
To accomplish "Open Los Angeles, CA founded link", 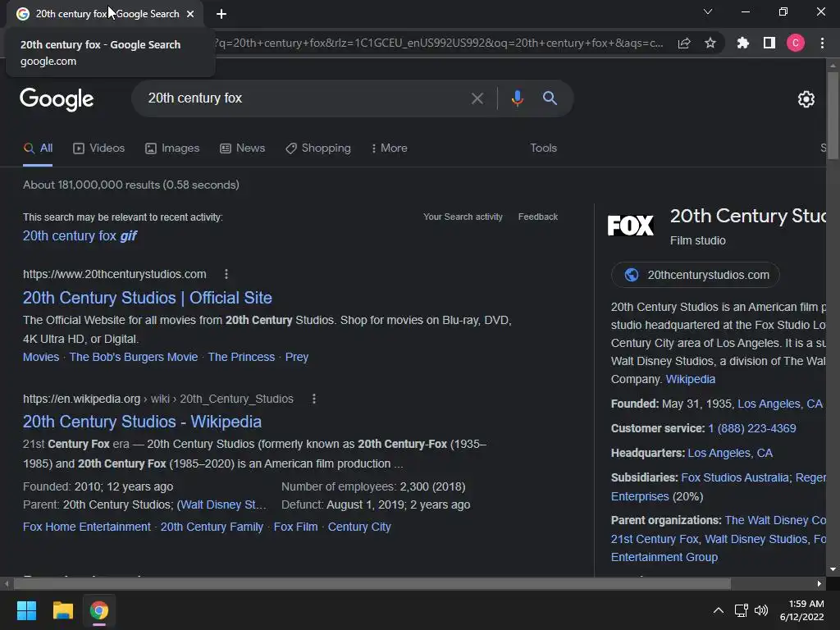I will 780,404.
